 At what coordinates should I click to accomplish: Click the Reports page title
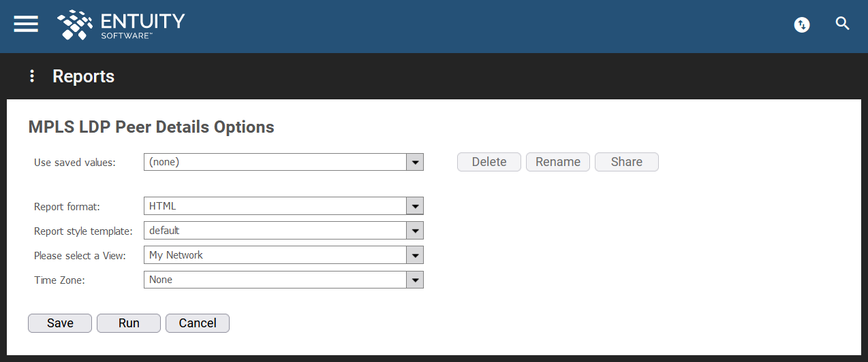(83, 76)
